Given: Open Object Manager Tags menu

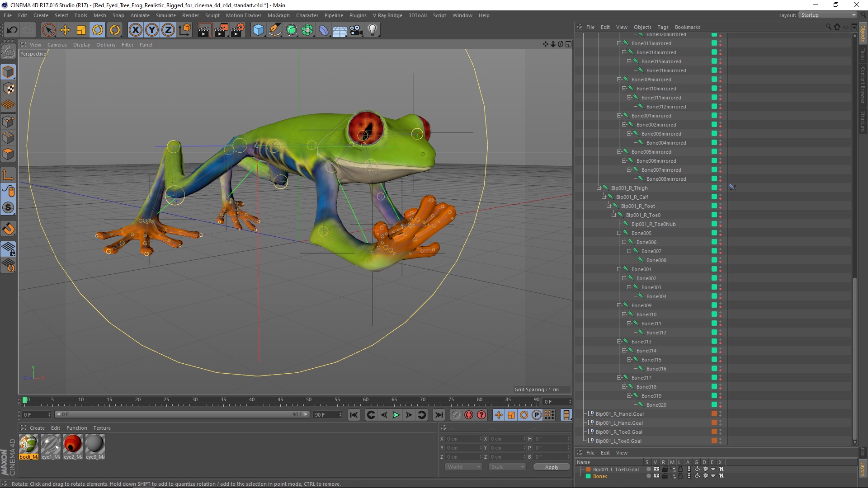Looking at the screenshot, I should pyautogui.click(x=663, y=27).
